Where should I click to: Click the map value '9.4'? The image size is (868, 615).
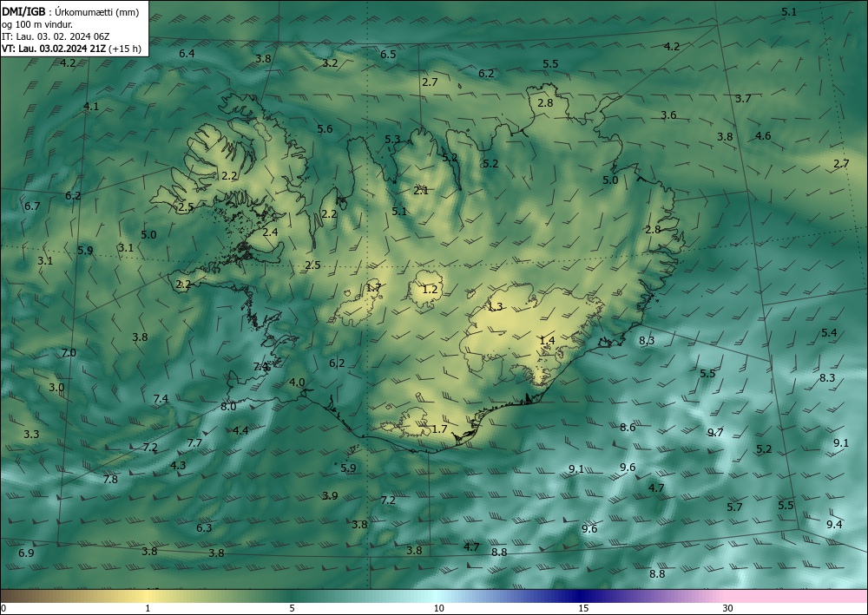click(834, 524)
